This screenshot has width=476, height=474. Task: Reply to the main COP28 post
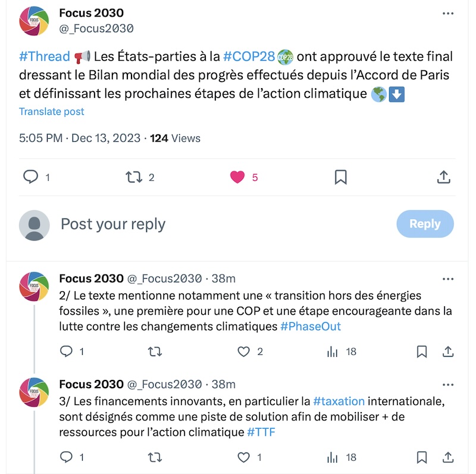pyautogui.click(x=30, y=177)
